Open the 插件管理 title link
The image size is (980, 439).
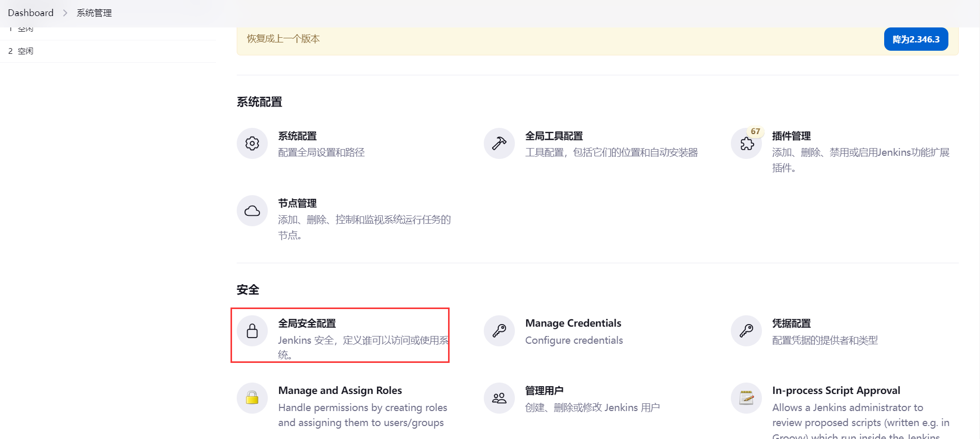coord(791,136)
